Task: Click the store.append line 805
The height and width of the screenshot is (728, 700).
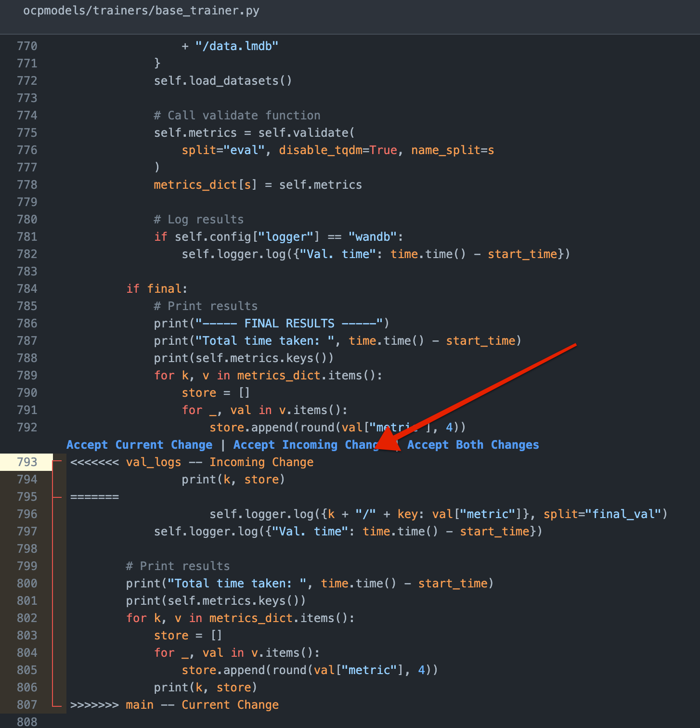Action: click(310, 670)
